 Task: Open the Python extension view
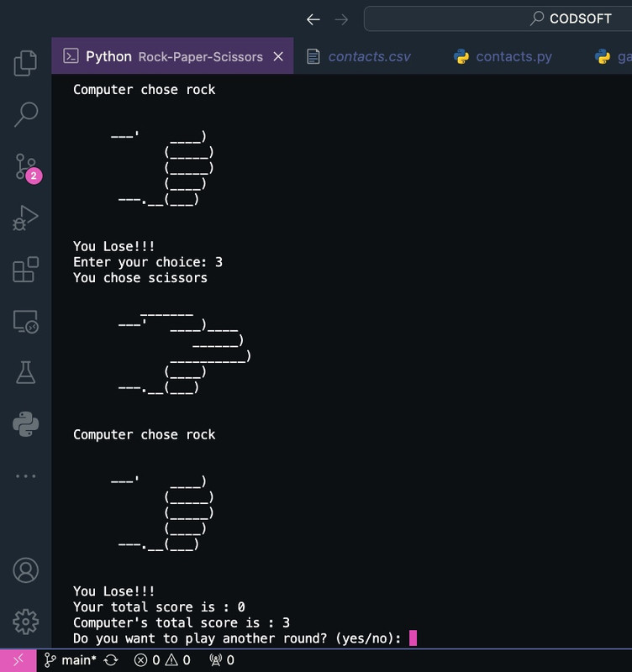[26, 424]
